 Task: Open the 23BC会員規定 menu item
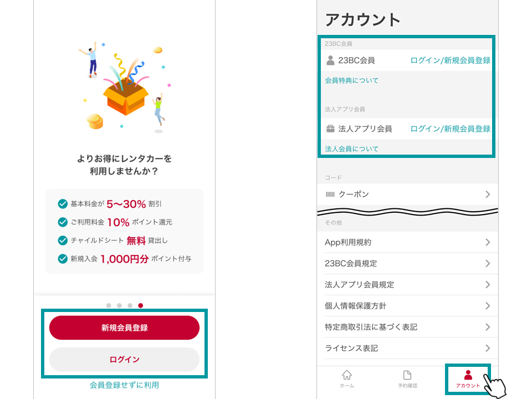pyautogui.click(x=407, y=263)
